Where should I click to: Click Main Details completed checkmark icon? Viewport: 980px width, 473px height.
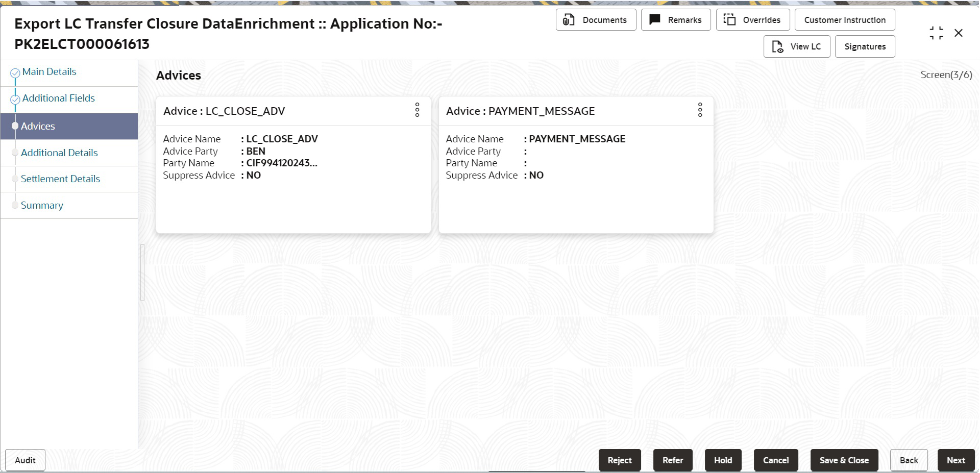pyautogui.click(x=15, y=73)
